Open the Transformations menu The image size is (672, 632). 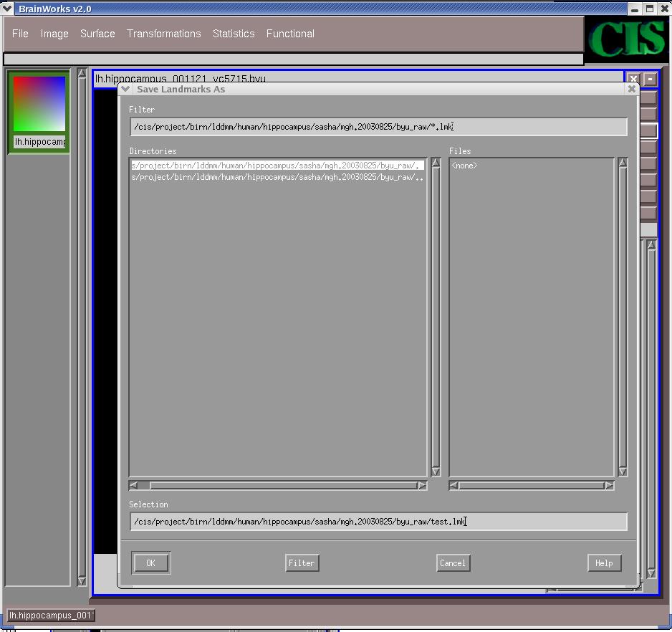(x=164, y=34)
